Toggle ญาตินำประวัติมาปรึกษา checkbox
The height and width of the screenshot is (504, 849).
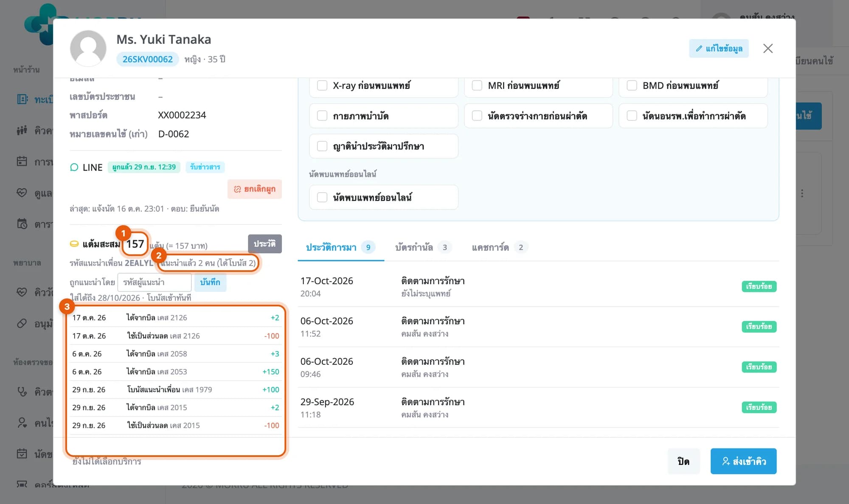point(322,146)
